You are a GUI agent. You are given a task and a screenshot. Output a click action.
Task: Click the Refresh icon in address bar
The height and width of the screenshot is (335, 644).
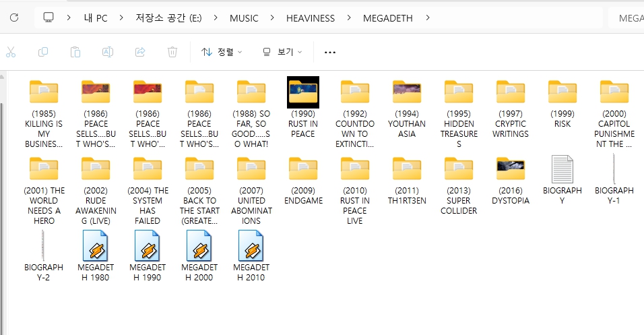pyautogui.click(x=14, y=18)
